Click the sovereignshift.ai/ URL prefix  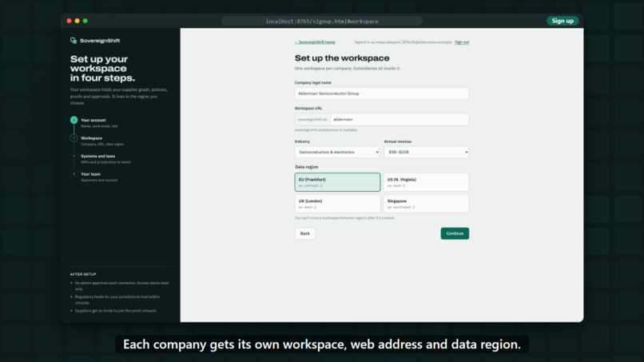click(x=312, y=120)
